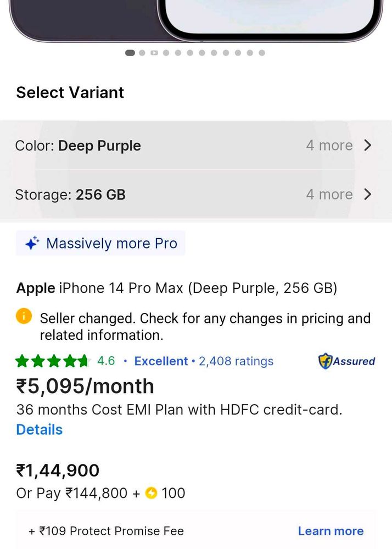Expand the Color chevron arrow

[368, 145]
